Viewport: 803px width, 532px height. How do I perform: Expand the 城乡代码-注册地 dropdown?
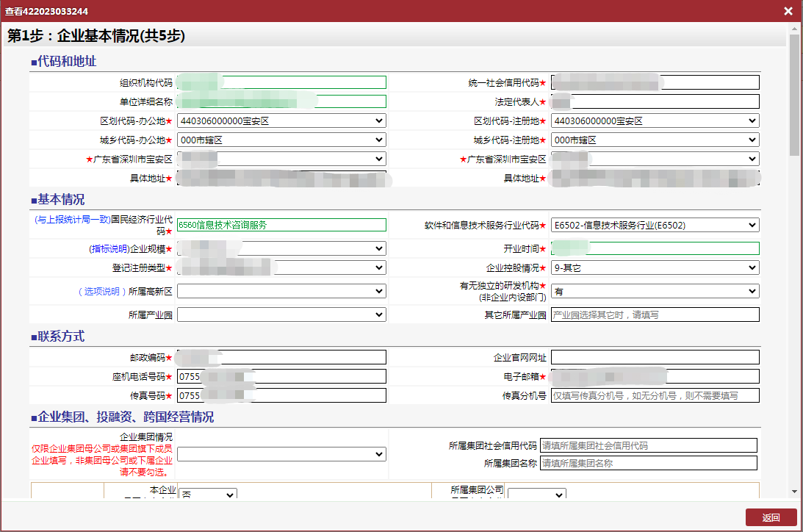[x=655, y=140]
